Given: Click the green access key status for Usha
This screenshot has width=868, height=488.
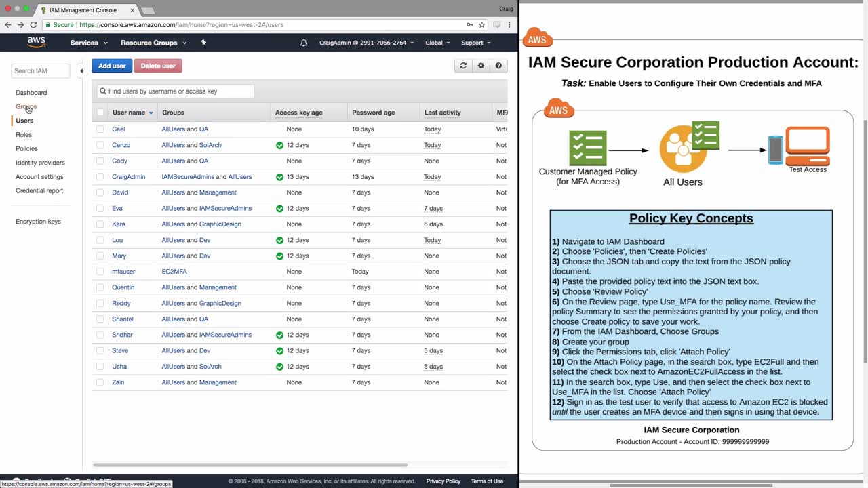Looking at the screenshot, I should [279, 367].
